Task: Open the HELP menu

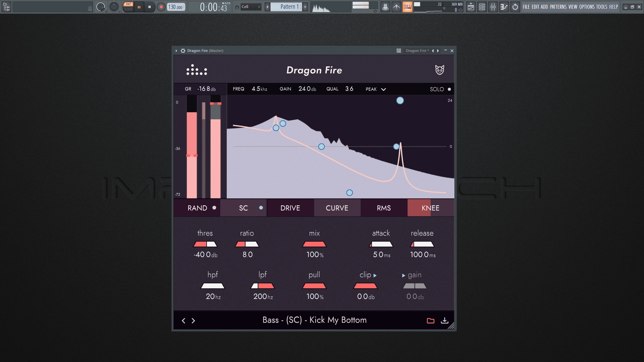Action: click(614, 7)
